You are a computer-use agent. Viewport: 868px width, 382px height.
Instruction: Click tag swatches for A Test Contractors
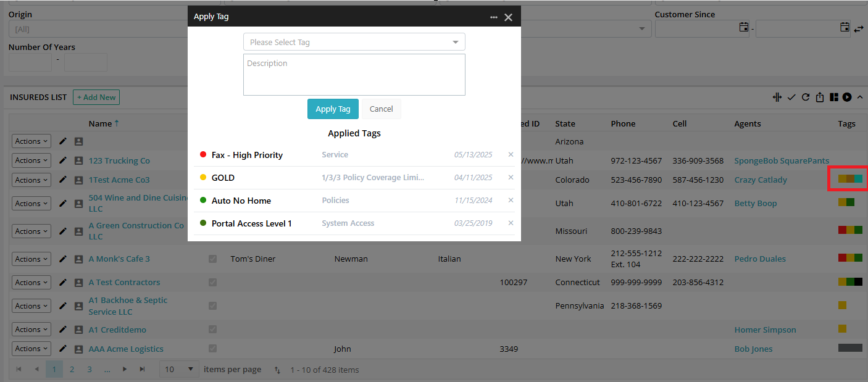pyautogui.click(x=850, y=282)
